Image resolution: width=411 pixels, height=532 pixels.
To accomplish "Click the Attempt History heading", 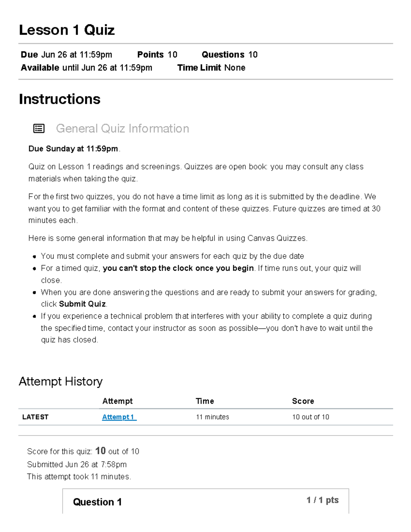I will [61, 381].
